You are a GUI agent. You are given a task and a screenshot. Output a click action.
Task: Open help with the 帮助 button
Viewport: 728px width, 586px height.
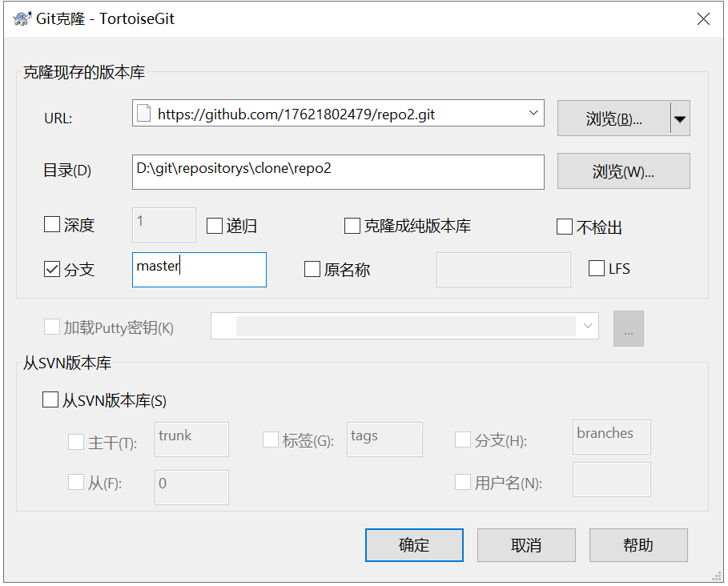(638, 545)
